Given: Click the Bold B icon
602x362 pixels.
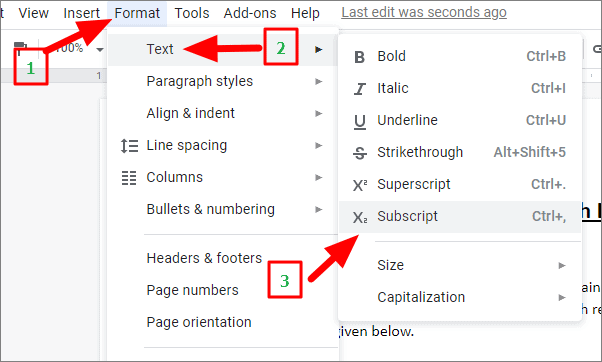Looking at the screenshot, I should tap(359, 57).
